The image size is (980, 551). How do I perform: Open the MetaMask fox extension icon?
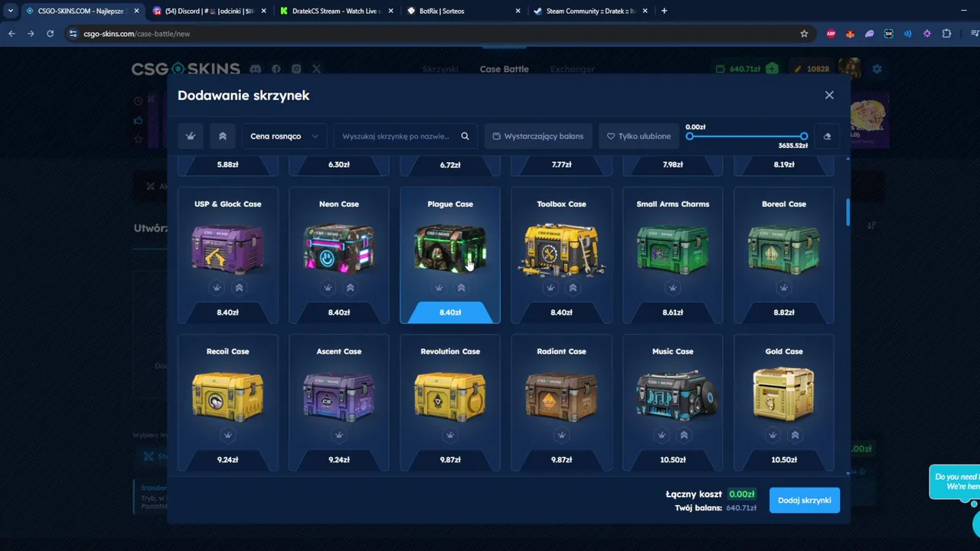pos(850,34)
